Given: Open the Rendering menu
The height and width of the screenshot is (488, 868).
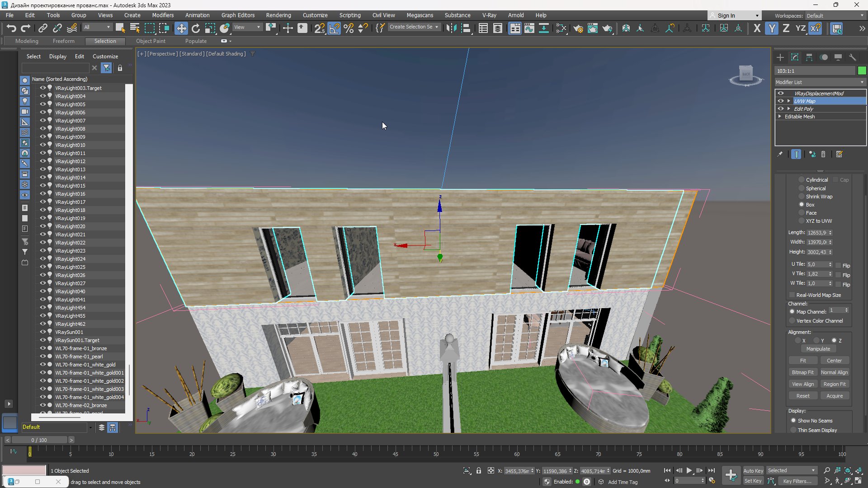Looking at the screenshot, I should pos(278,15).
